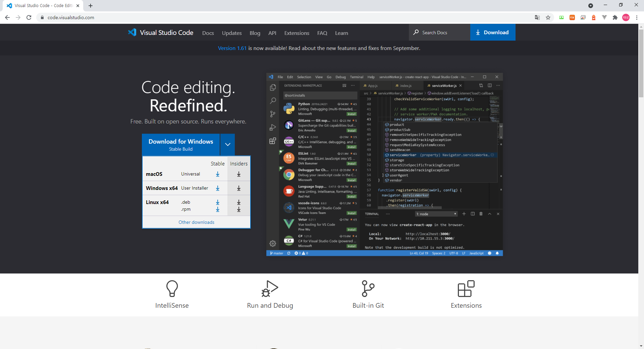Open the Updates navigation item
This screenshot has height=349, width=644.
232,33
